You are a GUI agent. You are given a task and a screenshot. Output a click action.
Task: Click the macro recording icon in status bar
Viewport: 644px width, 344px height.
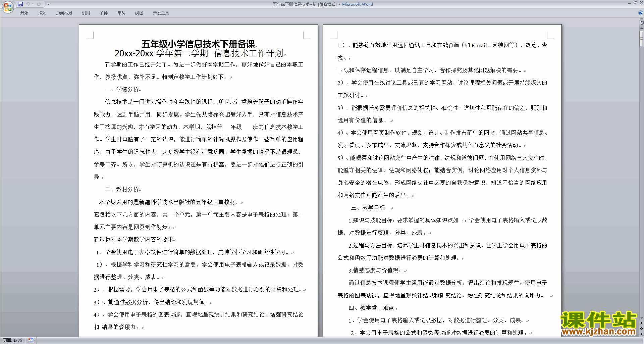pyautogui.click(x=31, y=340)
